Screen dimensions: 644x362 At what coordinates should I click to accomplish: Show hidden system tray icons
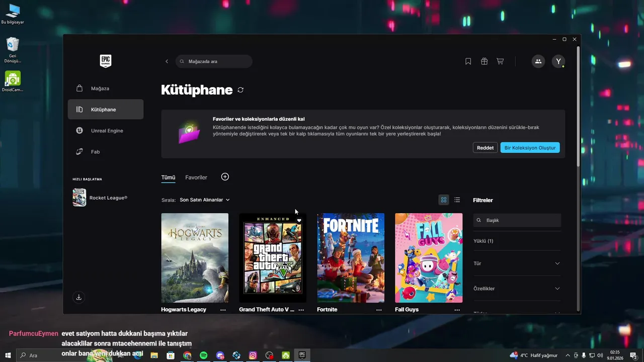(x=568, y=355)
